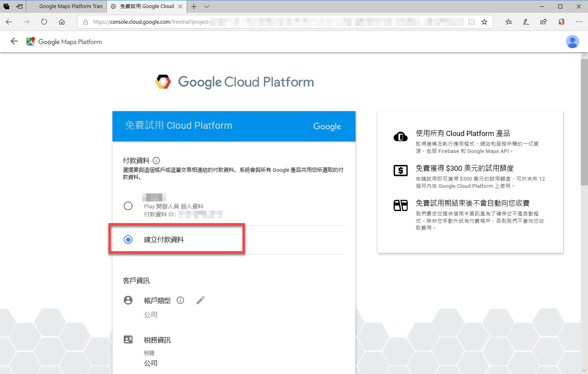588x374 pixels.
Task: Open the tab preview dropdown chevron
Action: [x=206, y=6]
